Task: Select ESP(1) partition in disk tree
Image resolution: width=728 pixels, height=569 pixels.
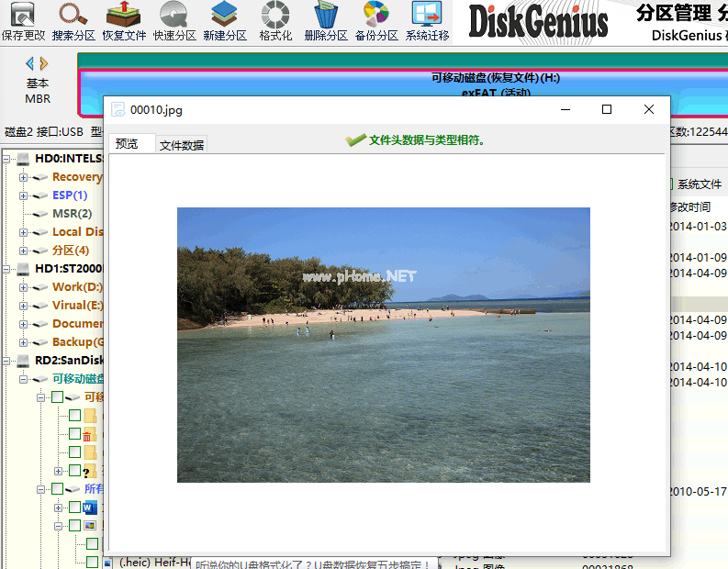Action: click(70, 195)
